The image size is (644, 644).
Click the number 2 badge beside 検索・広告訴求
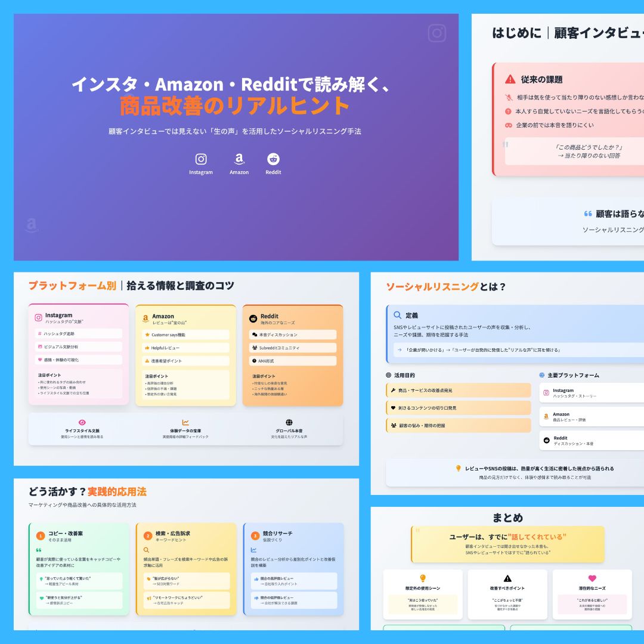pos(148,535)
